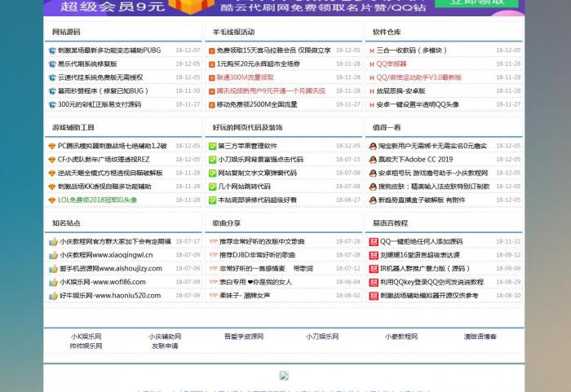Image resolution: width=571 pixels, height=392 pixels.
Task: Click the red icon beside QQ一键拒绝任何人添加源码
Action: click(x=373, y=242)
